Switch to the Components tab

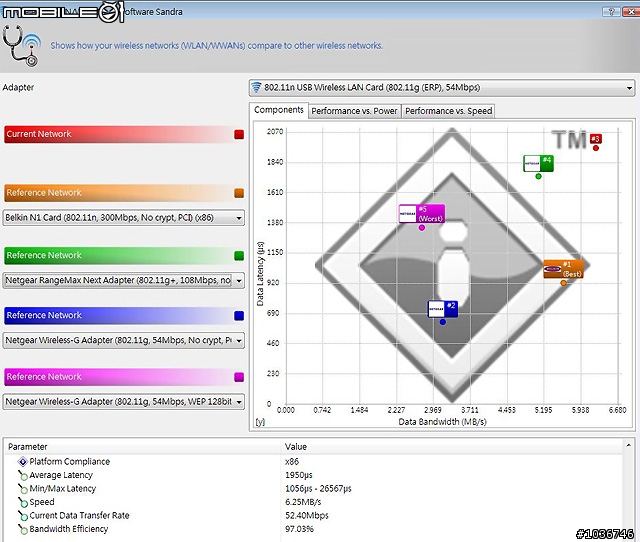coord(279,110)
